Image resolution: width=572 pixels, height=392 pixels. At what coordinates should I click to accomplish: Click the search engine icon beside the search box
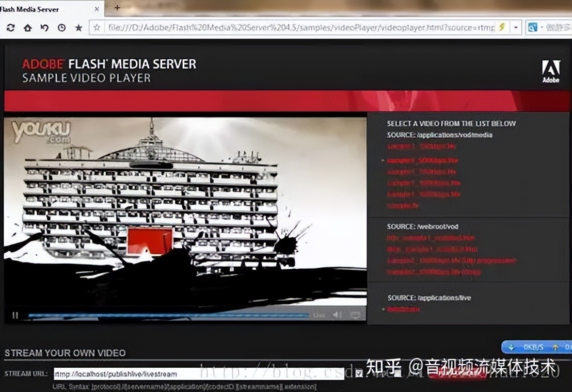coord(533,28)
